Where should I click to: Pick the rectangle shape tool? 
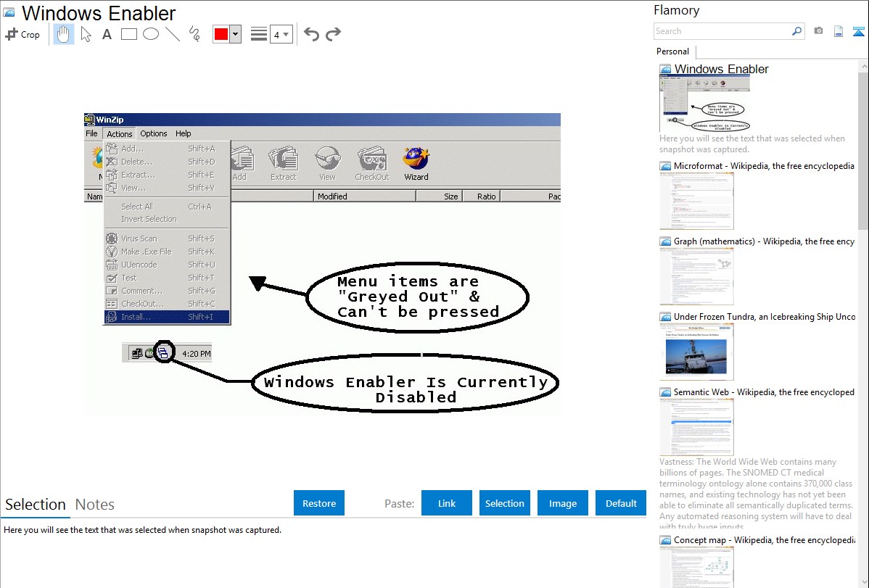tap(128, 34)
